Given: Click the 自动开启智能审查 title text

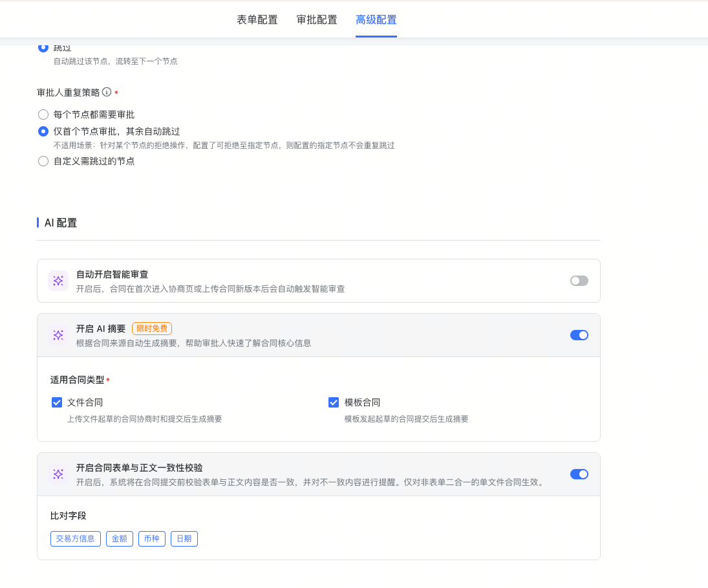Looking at the screenshot, I should pyautogui.click(x=112, y=274).
